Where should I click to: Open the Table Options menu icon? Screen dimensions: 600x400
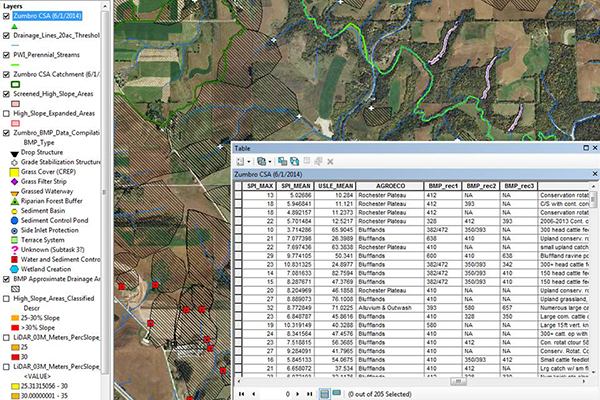click(240, 161)
